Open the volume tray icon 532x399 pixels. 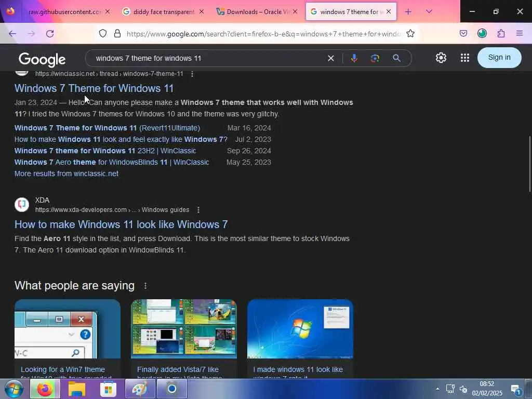tap(463, 389)
